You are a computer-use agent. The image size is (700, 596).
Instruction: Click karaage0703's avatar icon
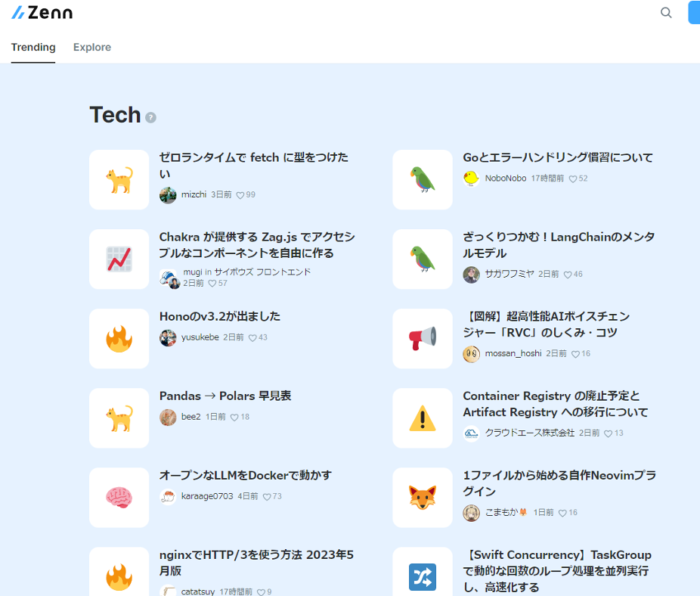[168, 496]
